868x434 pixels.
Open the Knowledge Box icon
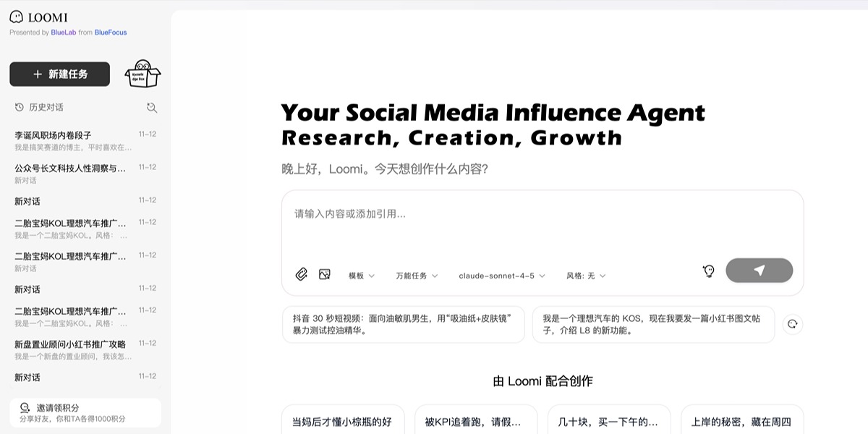(142, 74)
